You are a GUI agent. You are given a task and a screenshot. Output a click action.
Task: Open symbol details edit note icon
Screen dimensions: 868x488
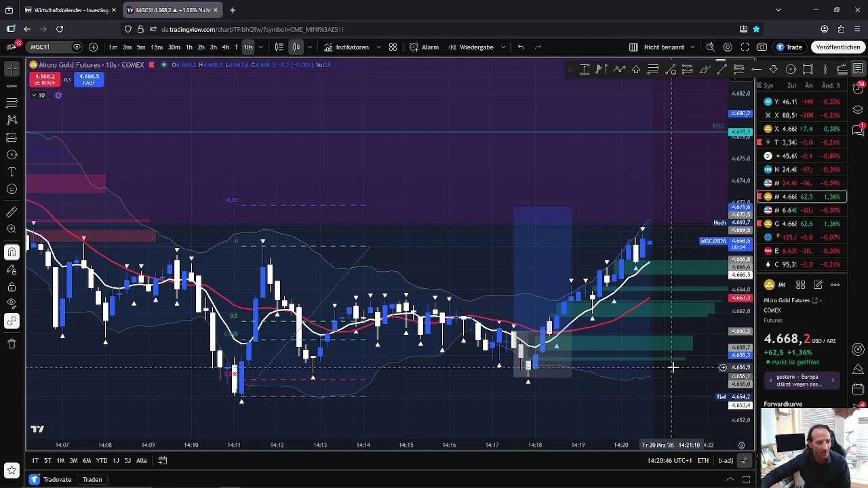818,285
